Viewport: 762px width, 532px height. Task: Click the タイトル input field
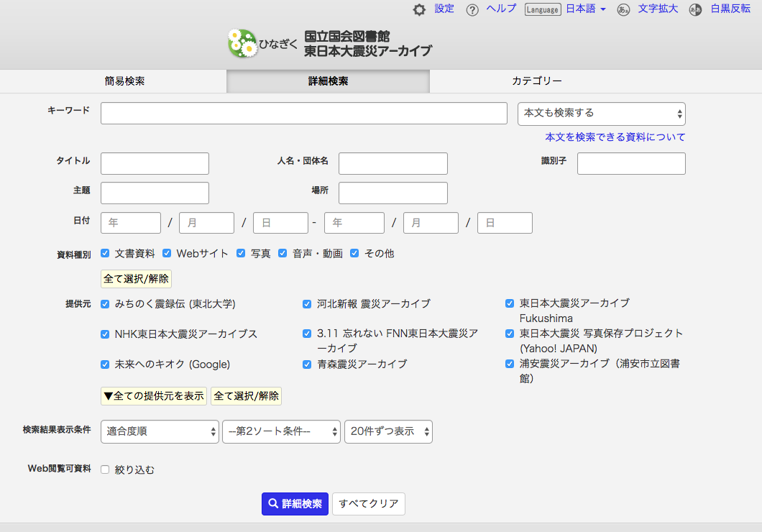155,164
